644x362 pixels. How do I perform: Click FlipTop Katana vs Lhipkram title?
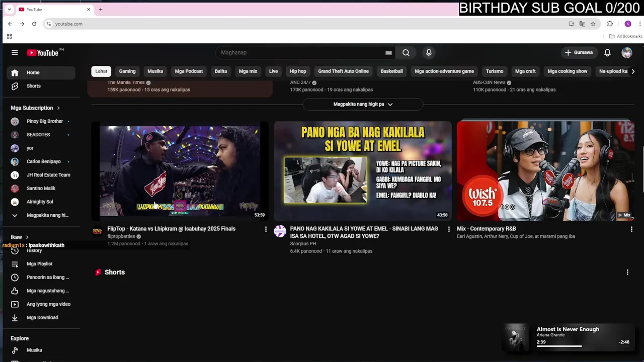click(x=171, y=229)
